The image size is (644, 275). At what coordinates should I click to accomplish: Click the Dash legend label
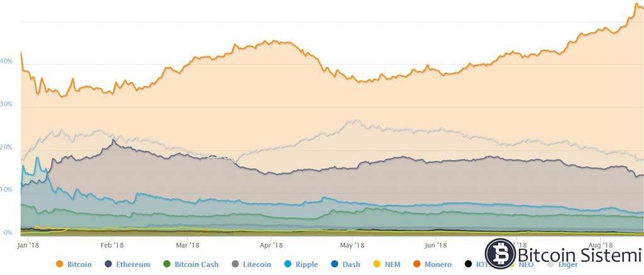[351, 264]
